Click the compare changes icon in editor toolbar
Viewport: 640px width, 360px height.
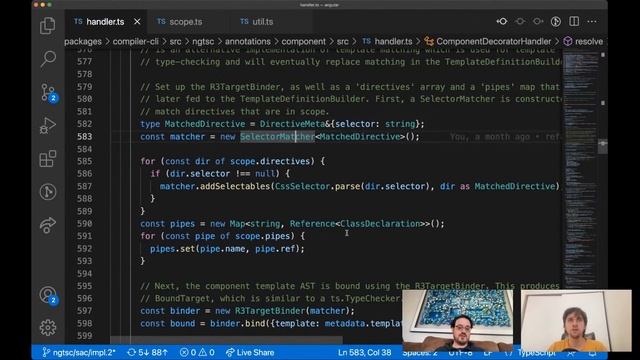pos(502,22)
